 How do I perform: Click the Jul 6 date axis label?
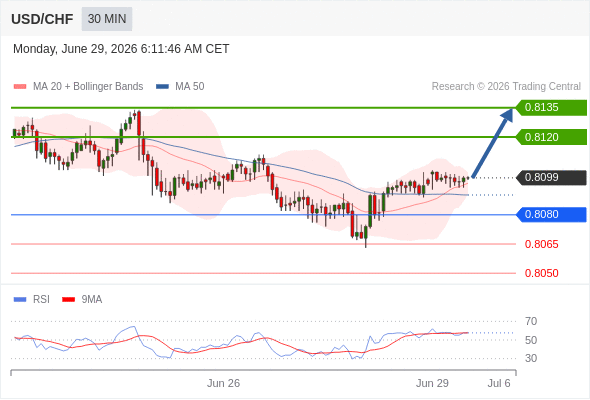pyautogui.click(x=499, y=383)
